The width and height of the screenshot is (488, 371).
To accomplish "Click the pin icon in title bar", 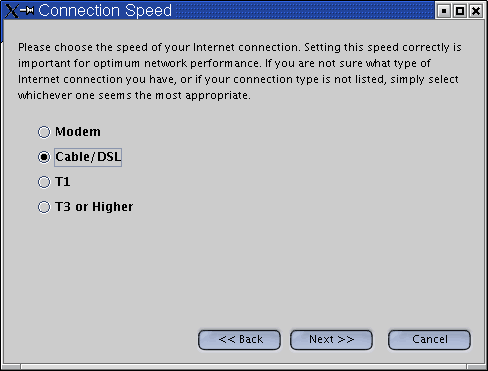I will point(27,11).
